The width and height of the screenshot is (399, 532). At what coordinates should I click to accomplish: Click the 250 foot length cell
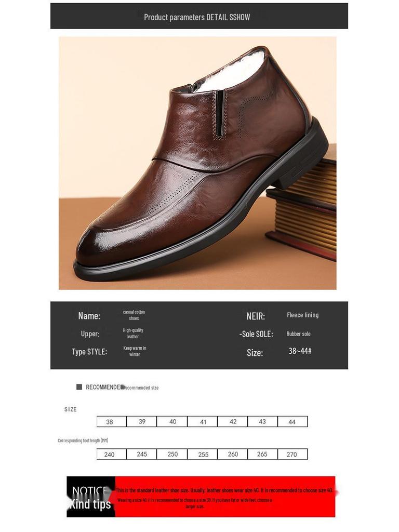pyautogui.click(x=172, y=454)
